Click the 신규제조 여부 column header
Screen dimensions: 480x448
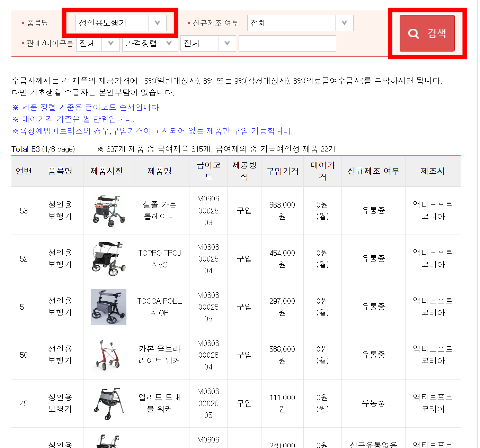(x=373, y=171)
